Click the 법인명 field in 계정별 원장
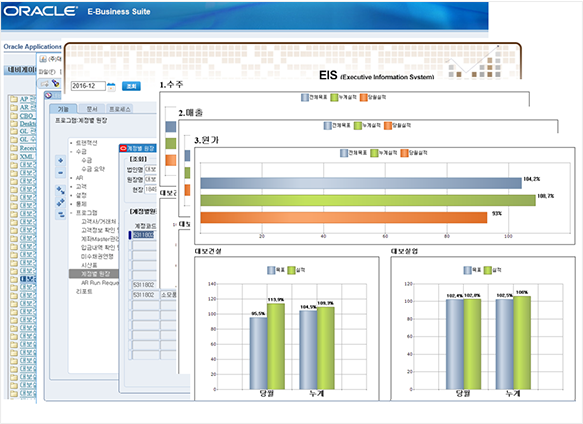The image size is (583, 424). [x=150, y=170]
